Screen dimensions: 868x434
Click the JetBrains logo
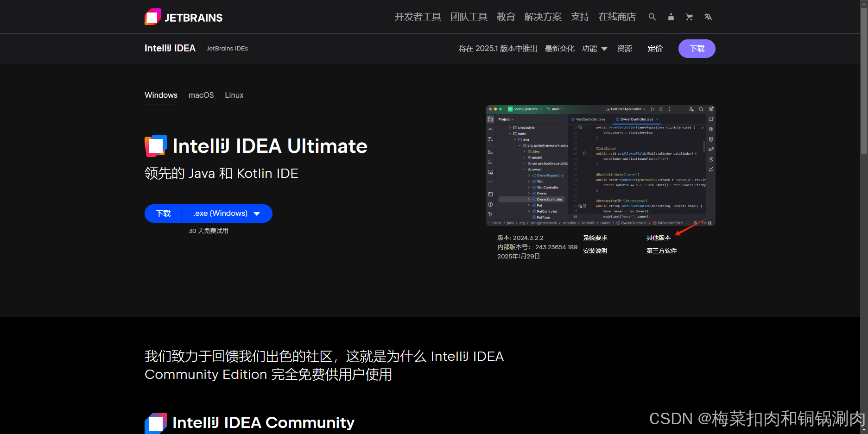pos(184,17)
